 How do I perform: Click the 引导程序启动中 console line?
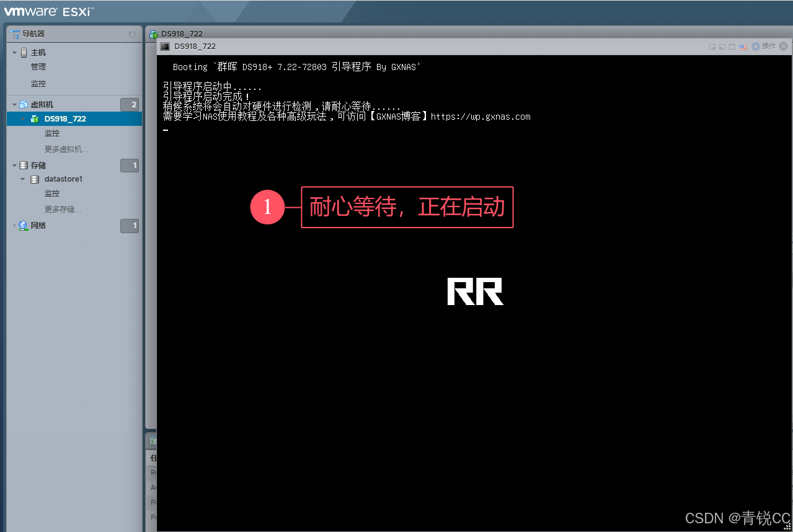(x=212, y=87)
